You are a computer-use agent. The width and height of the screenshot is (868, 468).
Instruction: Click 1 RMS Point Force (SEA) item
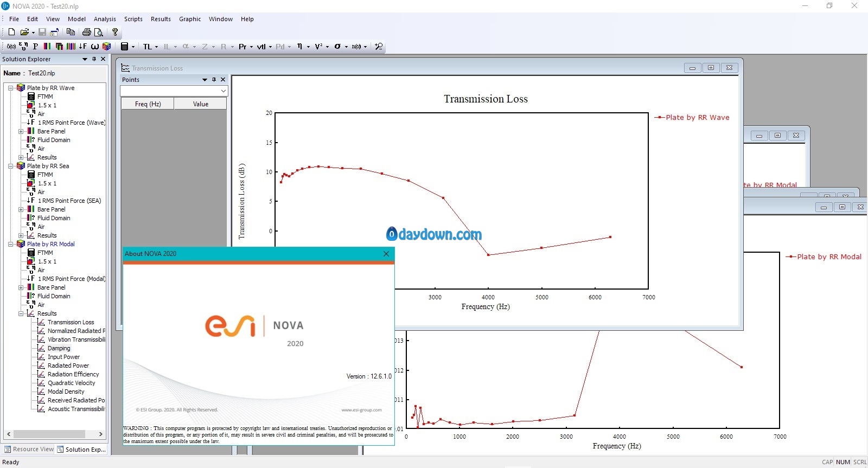[x=69, y=201]
